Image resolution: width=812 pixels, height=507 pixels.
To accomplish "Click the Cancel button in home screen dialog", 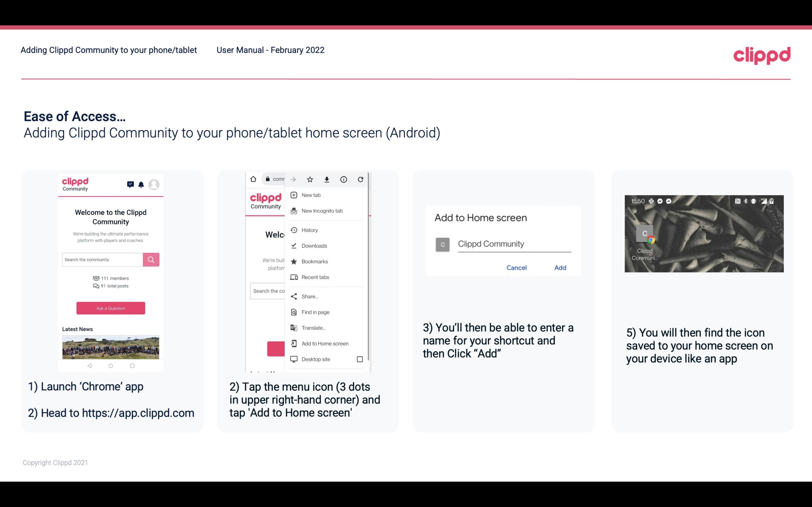I will click(517, 268).
